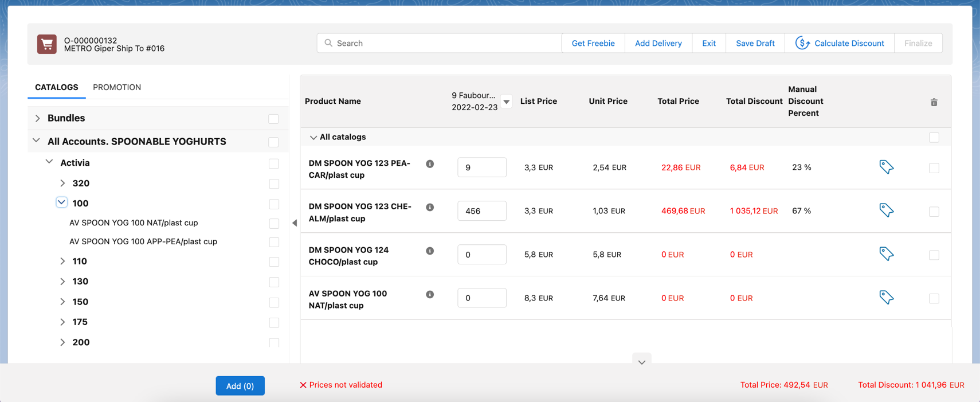Click the Finalize button
The height and width of the screenshot is (402, 980).
tap(918, 43)
